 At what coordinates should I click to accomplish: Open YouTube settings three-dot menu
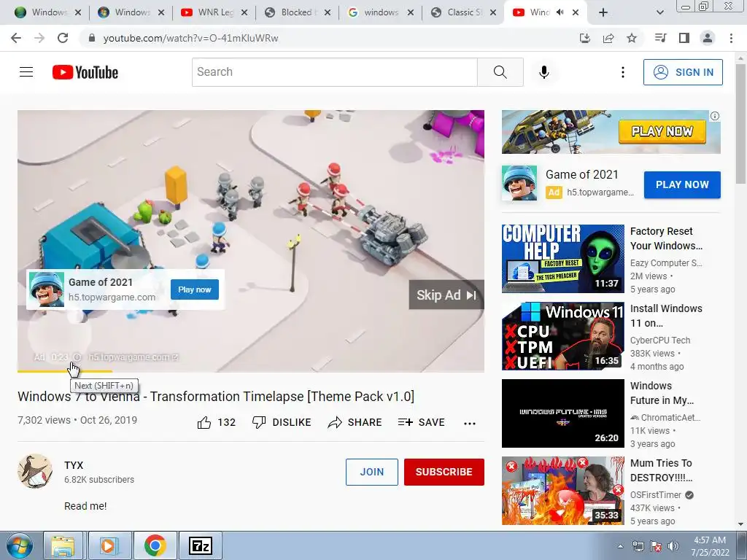click(x=623, y=72)
